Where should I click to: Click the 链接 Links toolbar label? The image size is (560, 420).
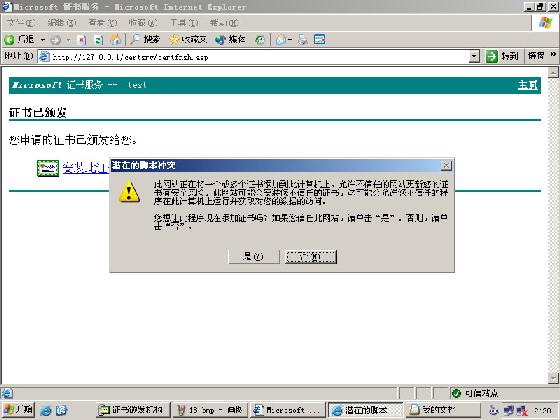[x=536, y=56]
